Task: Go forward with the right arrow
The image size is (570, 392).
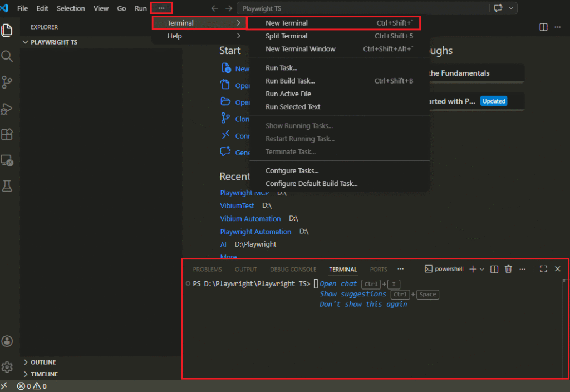Action: click(229, 8)
